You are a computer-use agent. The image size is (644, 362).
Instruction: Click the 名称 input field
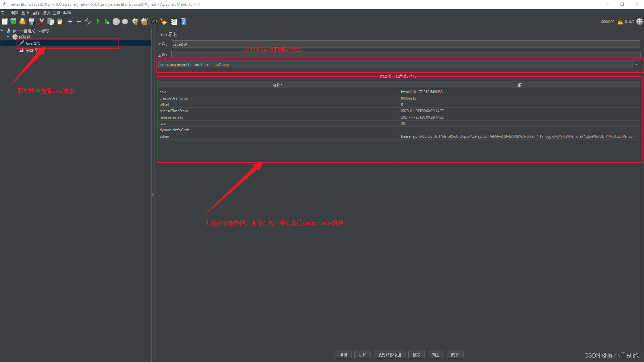(x=406, y=44)
